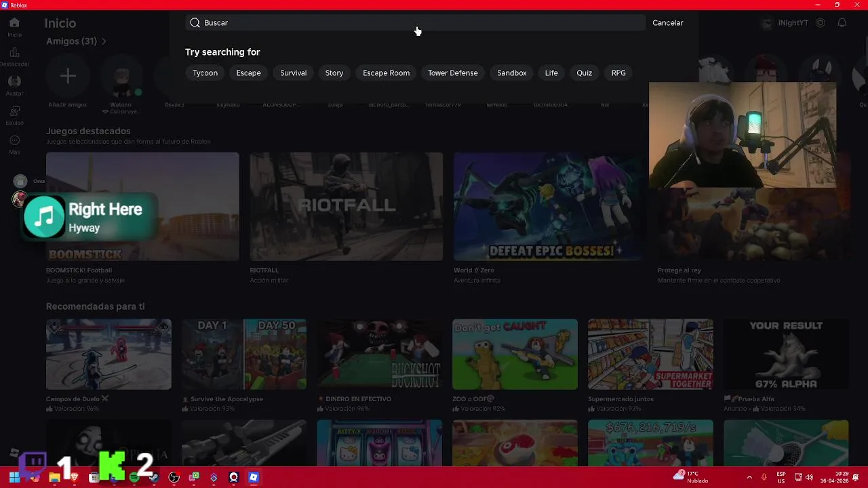Click the 'Recomendadas para ti' section heading
Image resolution: width=868 pixels, height=488 pixels.
coord(95,306)
